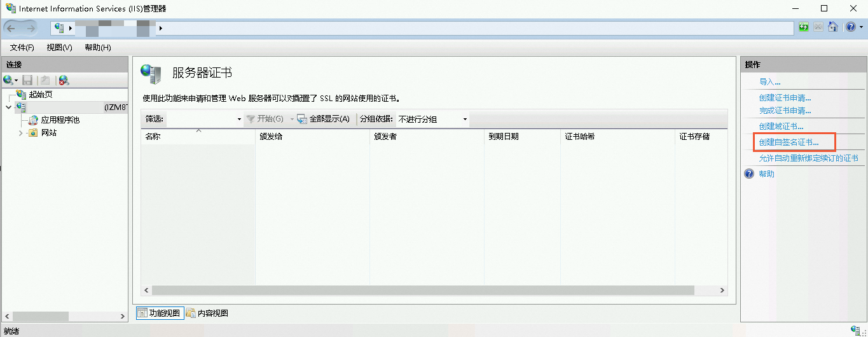868x337 pixels.
Task: Click 创建域证书... link
Action: (781, 127)
